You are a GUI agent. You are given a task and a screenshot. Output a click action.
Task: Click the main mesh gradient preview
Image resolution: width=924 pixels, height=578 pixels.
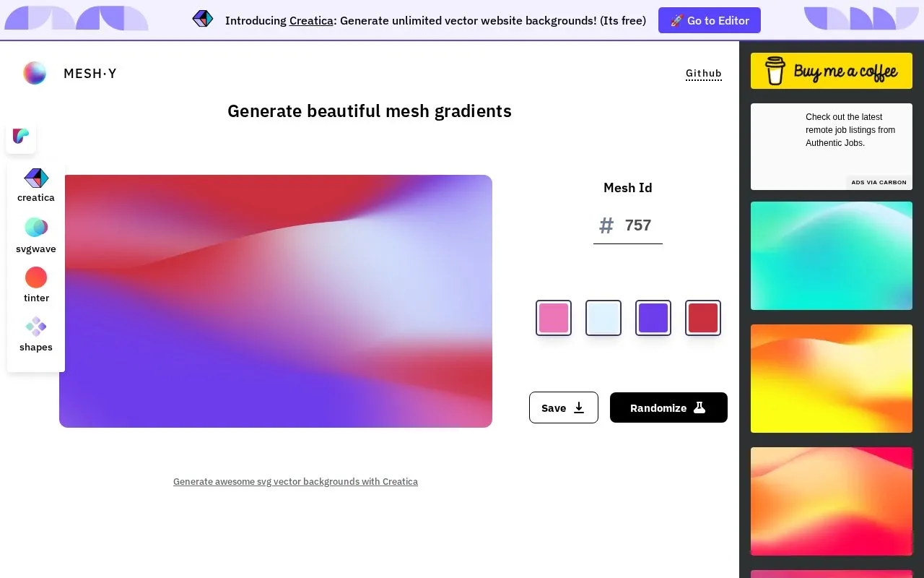coord(276,301)
